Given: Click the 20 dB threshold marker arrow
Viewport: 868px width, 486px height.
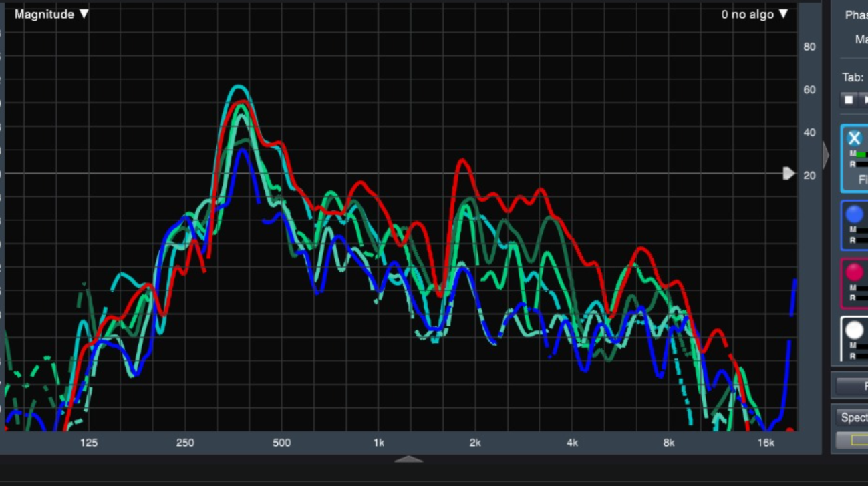Looking at the screenshot, I should 789,174.
